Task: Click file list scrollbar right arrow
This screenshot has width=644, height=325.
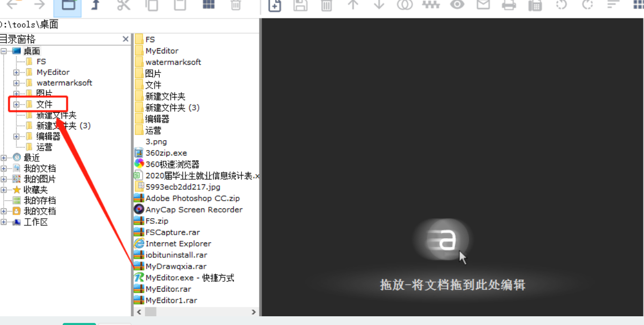Action: click(x=254, y=312)
